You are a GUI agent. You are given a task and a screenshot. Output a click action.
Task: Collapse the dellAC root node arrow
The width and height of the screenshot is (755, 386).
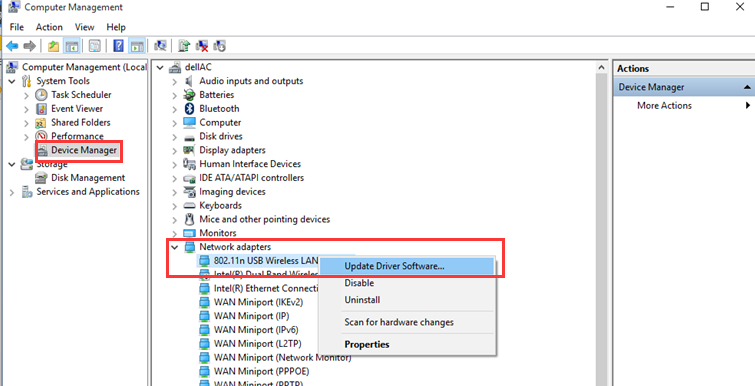(160, 67)
